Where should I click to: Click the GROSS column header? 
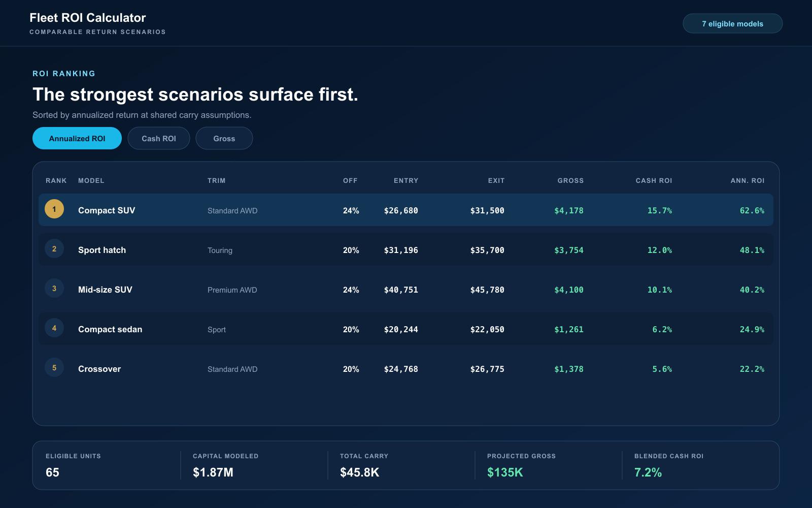(570, 180)
